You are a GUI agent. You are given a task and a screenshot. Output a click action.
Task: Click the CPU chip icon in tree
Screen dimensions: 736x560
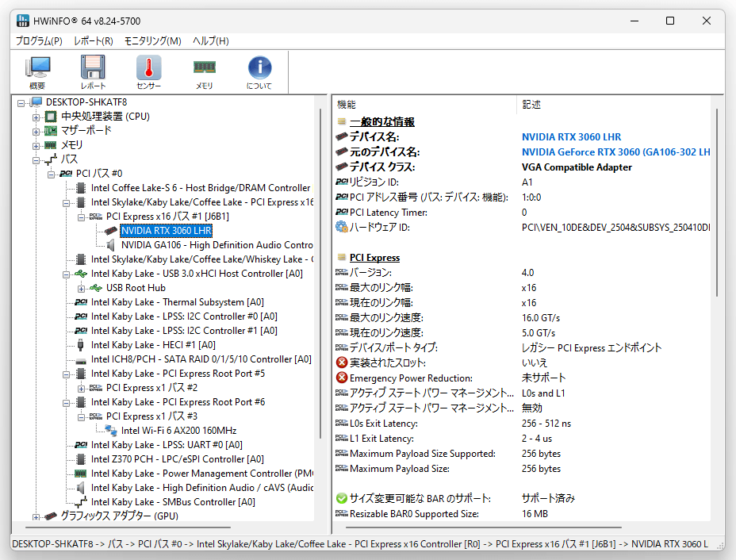51,117
